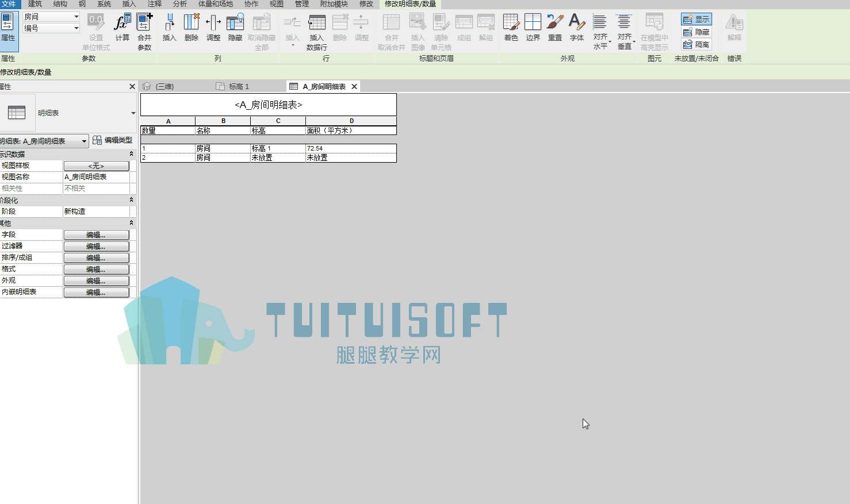The width and height of the screenshot is (850, 504).
Task: Click 对齐水平 (Align Horizontal) icon
Action: pos(600,32)
